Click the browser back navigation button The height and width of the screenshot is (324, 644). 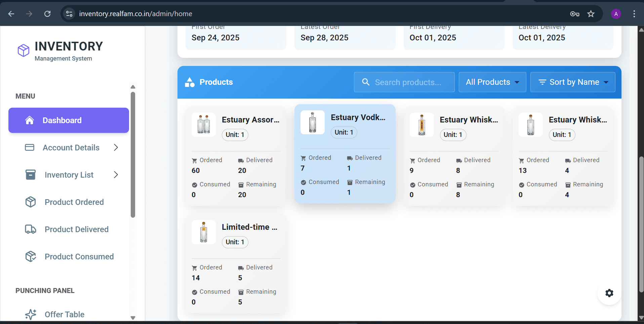pyautogui.click(x=11, y=14)
